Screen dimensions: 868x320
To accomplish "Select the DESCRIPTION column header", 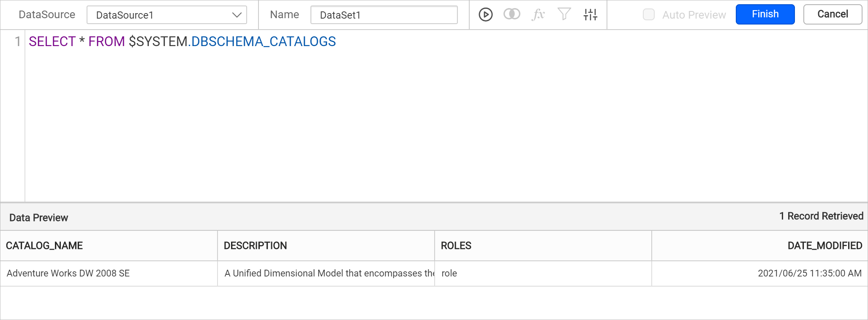I will tap(326, 246).
